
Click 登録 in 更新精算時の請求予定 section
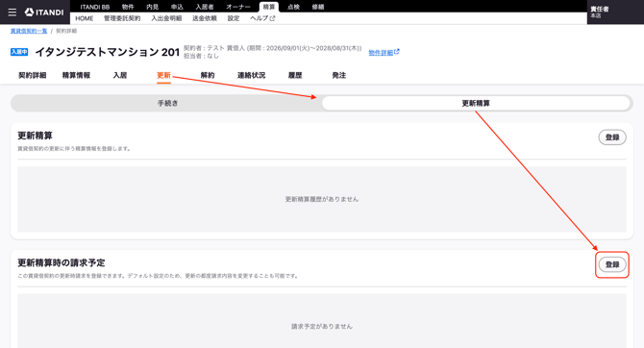[x=612, y=264]
